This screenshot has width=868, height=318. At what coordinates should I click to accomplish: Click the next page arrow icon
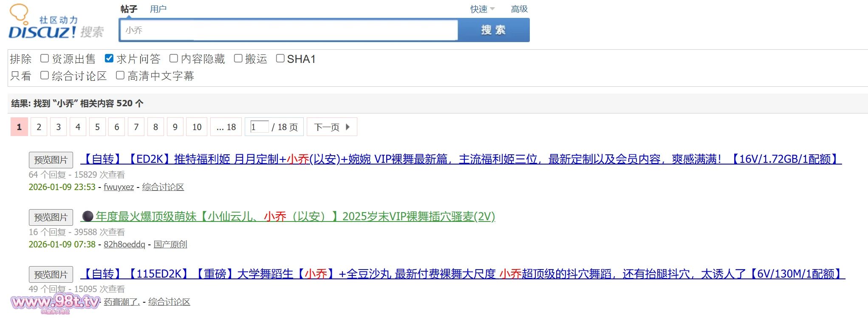(348, 127)
